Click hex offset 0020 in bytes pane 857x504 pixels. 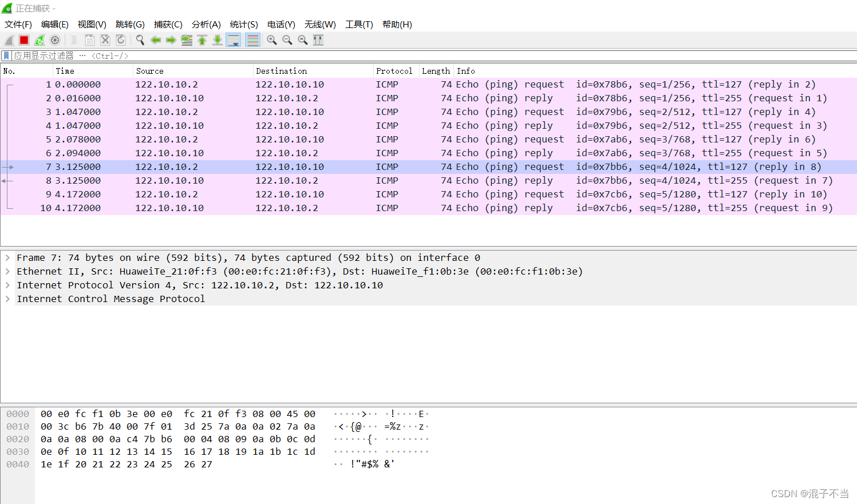click(18, 439)
